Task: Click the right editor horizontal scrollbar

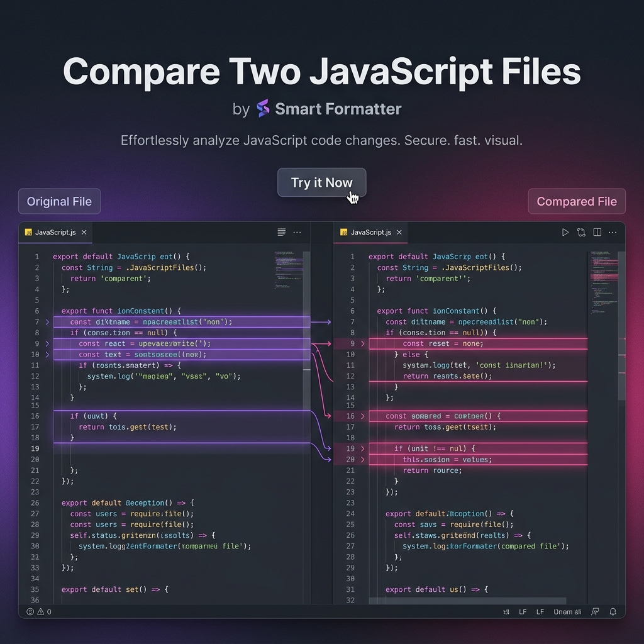Action: (467, 601)
